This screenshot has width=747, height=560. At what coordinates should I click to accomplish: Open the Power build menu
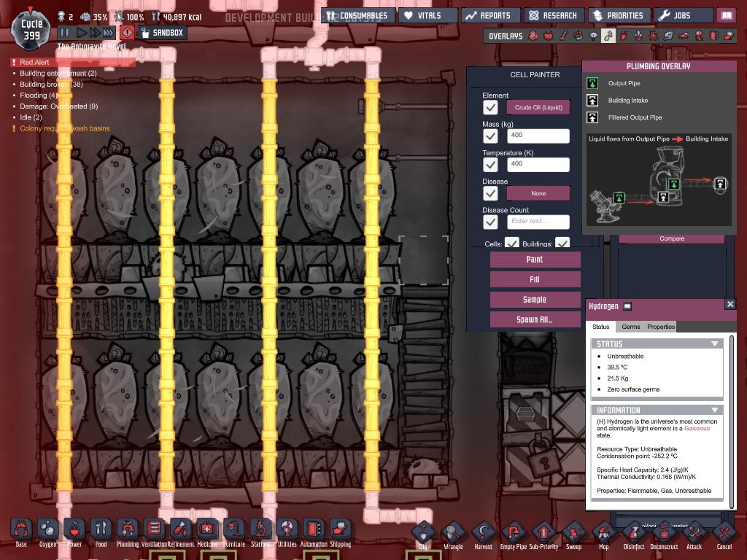click(x=74, y=531)
